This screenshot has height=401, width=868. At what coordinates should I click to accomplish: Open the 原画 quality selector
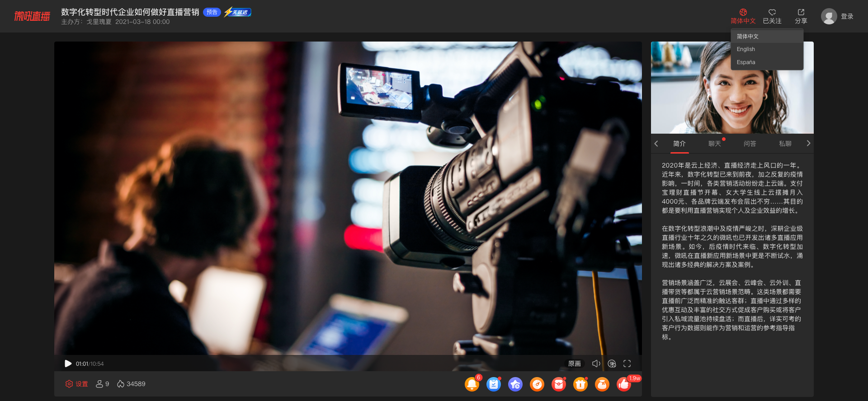[575, 364]
